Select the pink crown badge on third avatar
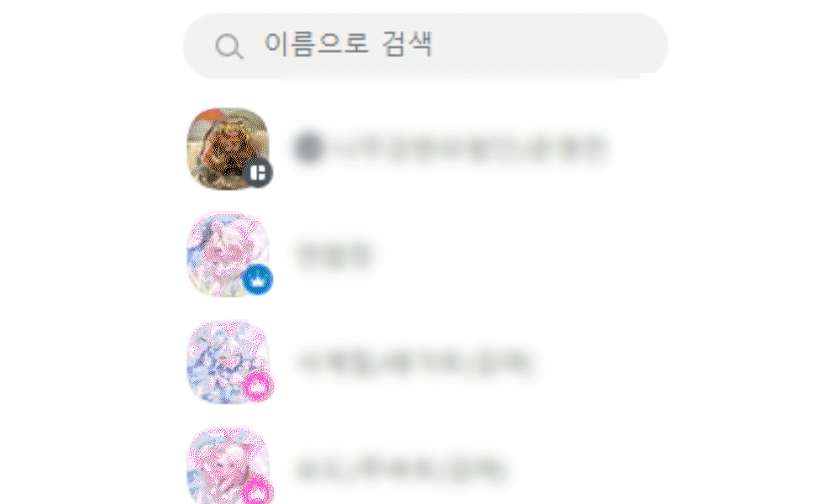The height and width of the screenshot is (504, 840). tap(258, 385)
